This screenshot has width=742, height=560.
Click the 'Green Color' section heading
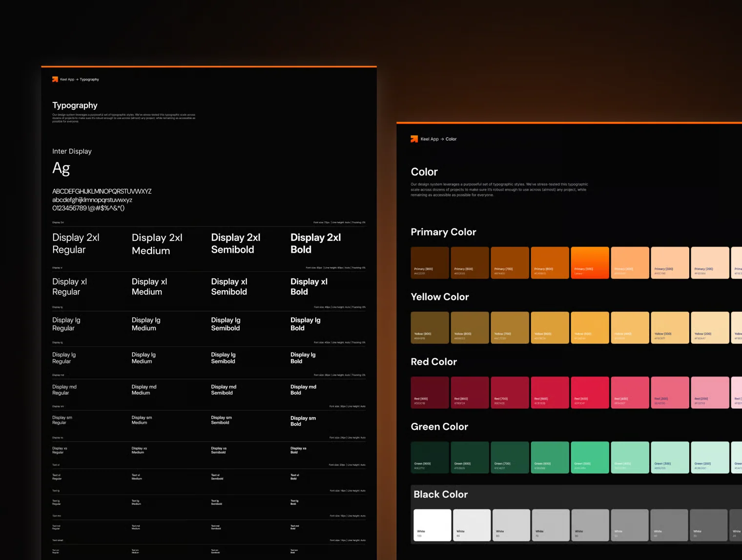[439, 427]
